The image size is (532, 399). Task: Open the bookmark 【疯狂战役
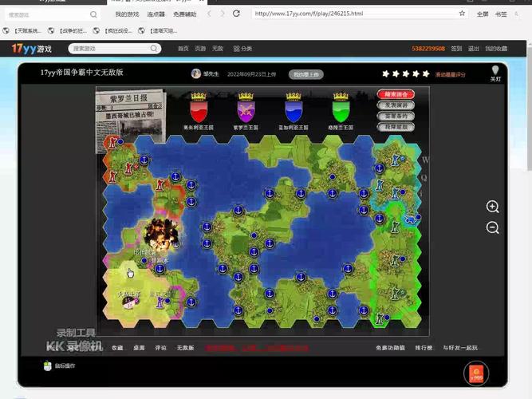[112, 31]
